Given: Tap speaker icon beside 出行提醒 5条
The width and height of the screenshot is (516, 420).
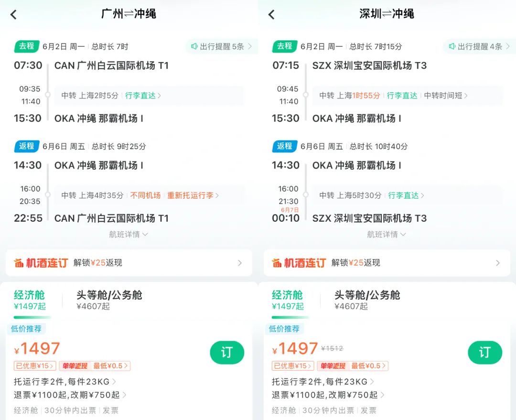Looking at the screenshot, I should click(194, 46).
